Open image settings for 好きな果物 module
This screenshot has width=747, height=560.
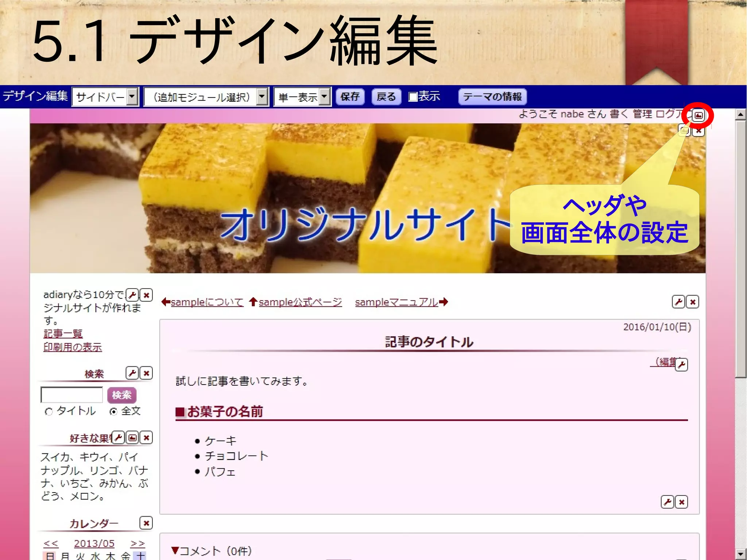click(x=132, y=437)
